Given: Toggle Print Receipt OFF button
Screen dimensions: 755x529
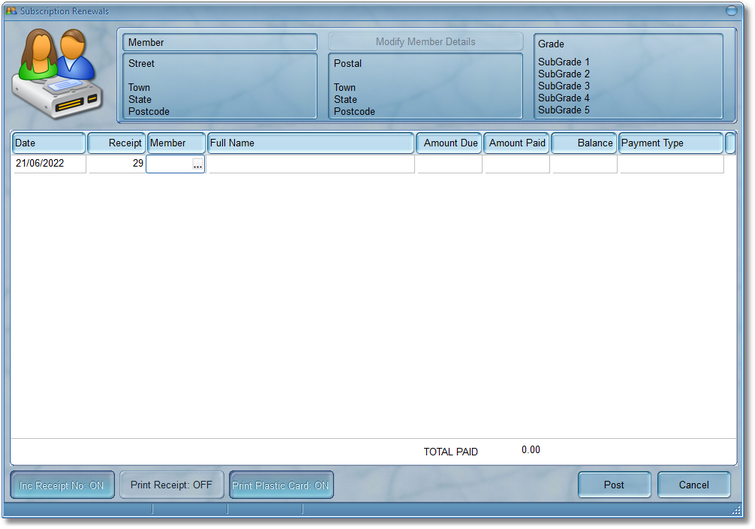Looking at the screenshot, I should pyautogui.click(x=171, y=485).
